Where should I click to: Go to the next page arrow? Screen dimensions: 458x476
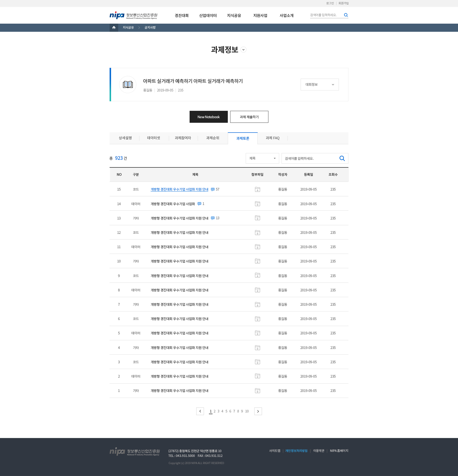(x=258, y=411)
